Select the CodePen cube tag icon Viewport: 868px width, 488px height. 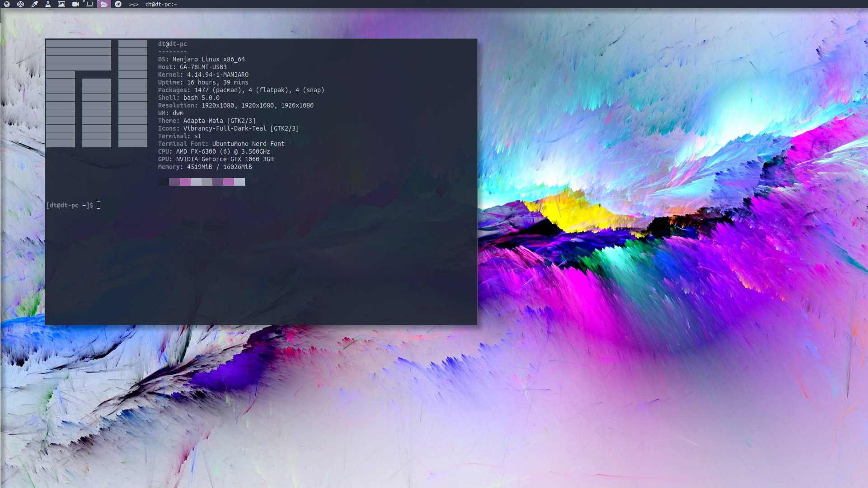[20, 4]
